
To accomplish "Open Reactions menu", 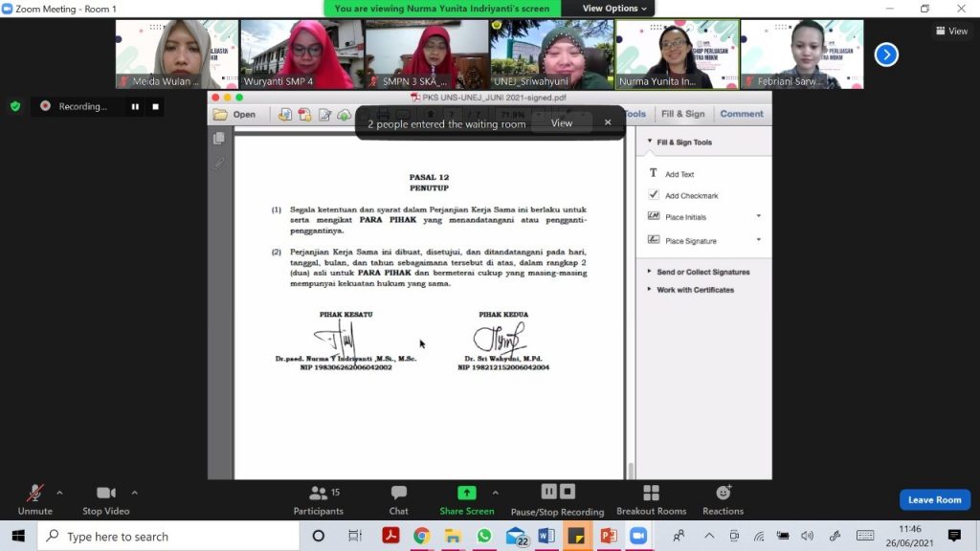I will pos(724,499).
